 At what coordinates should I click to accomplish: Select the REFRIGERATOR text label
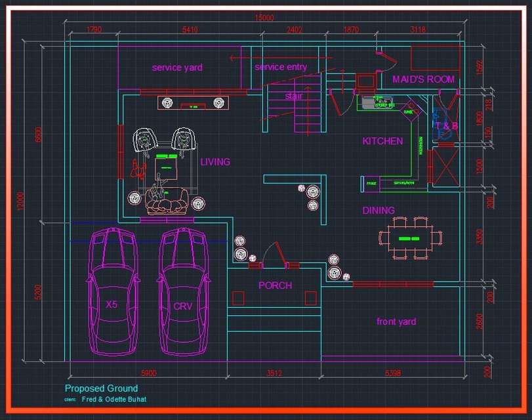point(420,144)
